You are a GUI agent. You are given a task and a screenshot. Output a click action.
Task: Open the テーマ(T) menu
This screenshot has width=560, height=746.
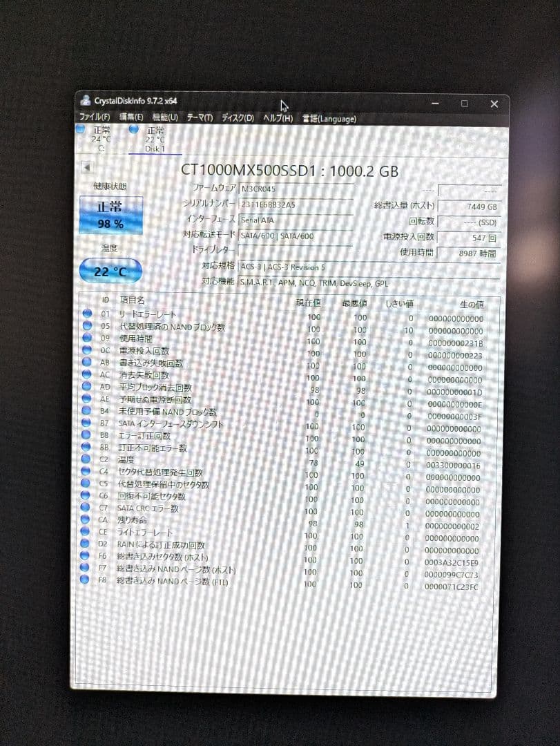pos(200,117)
